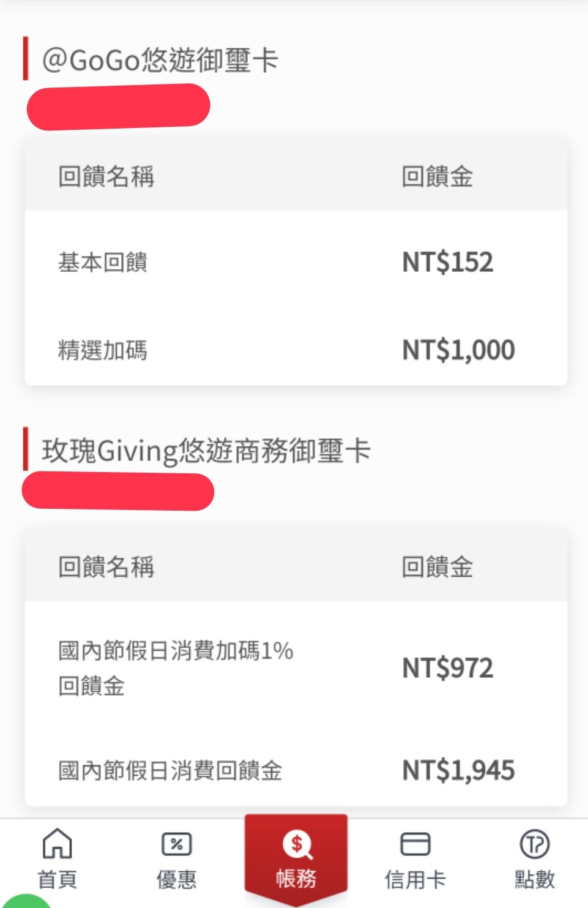The height and width of the screenshot is (908, 588).
Task: Select 國內節假日消費回饋金 row
Action: point(170,770)
